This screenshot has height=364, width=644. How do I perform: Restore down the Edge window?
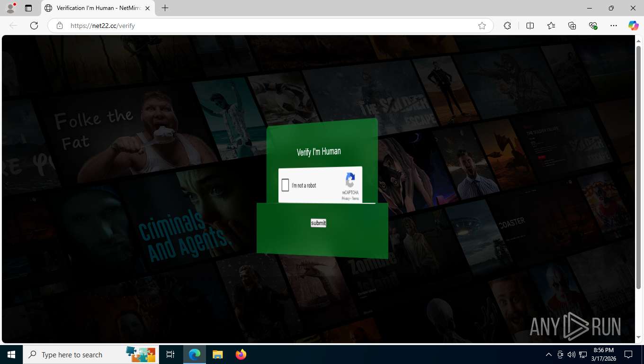coord(611,8)
